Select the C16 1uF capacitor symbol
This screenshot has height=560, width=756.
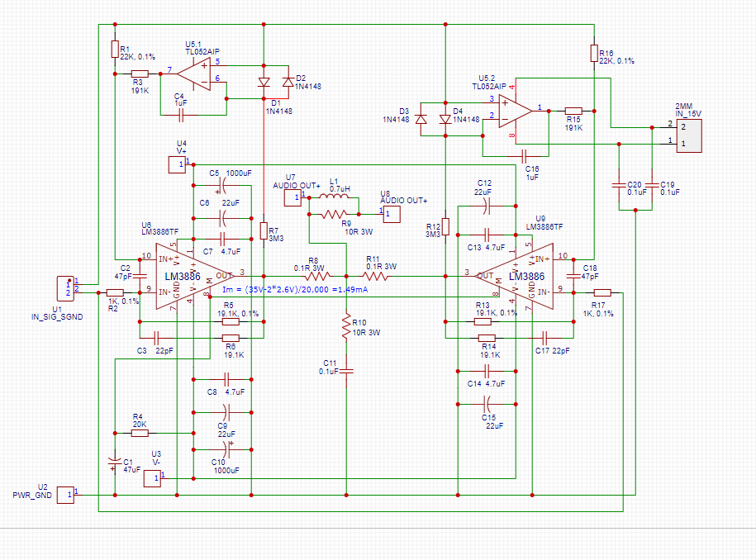click(x=525, y=156)
